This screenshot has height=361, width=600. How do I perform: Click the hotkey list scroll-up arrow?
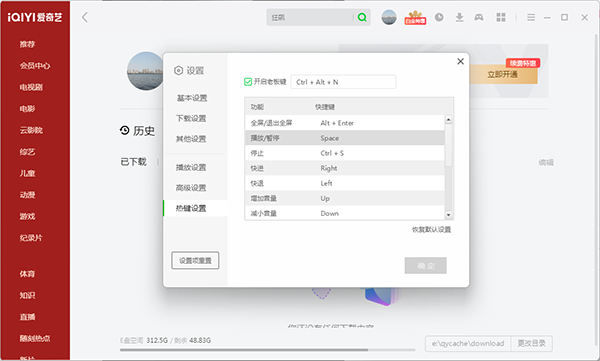[x=448, y=119]
